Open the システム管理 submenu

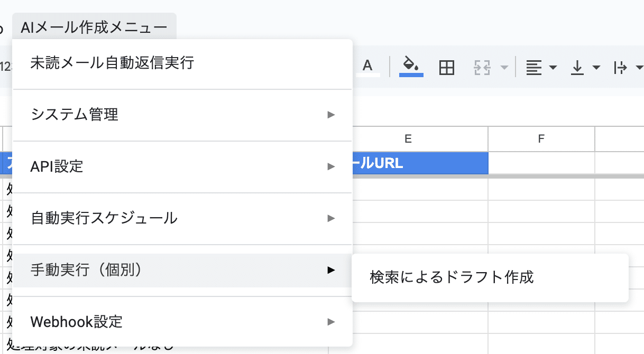(x=75, y=114)
